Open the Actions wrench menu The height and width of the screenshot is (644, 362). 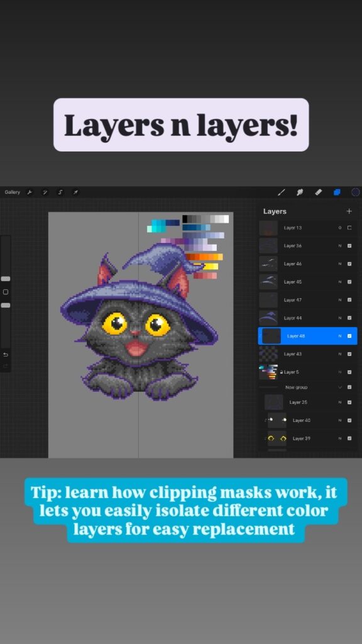tap(30, 192)
